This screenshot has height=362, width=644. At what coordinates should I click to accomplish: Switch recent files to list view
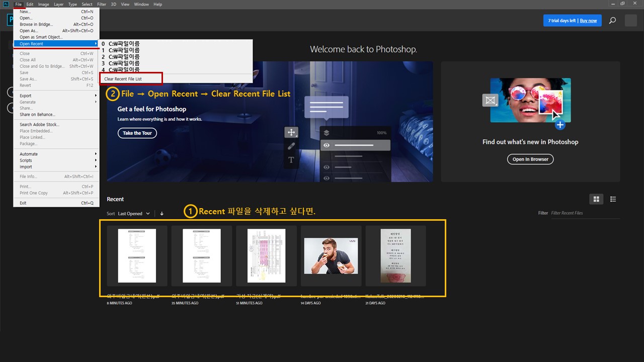[x=613, y=199]
